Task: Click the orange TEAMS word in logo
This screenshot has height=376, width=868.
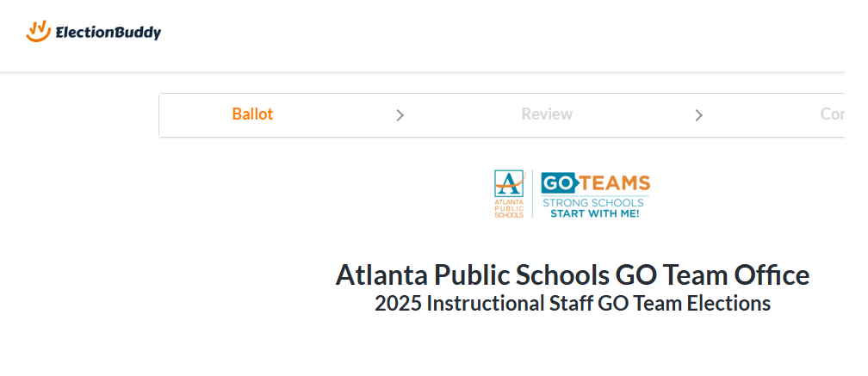Action: [x=615, y=183]
